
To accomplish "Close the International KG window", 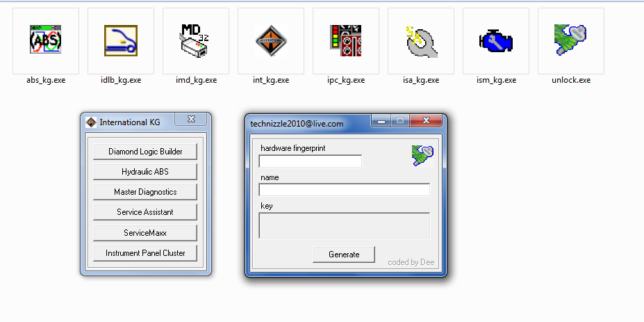I will (x=191, y=119).
